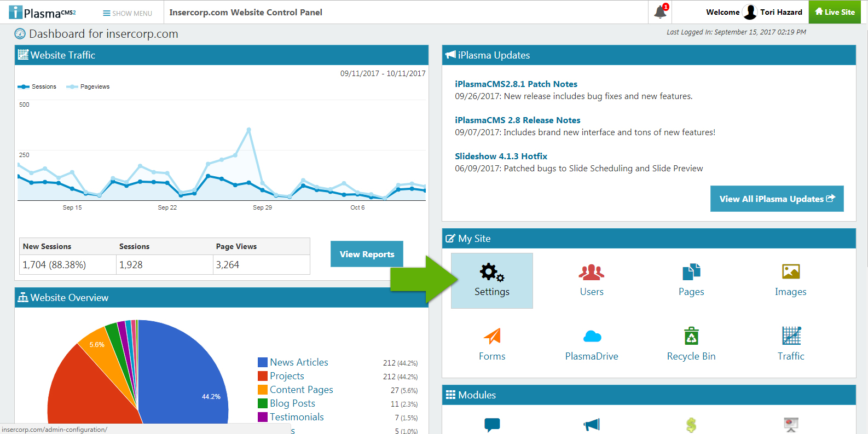
Task: Open the Users icon in My Site
Action: tap(592, 272)
